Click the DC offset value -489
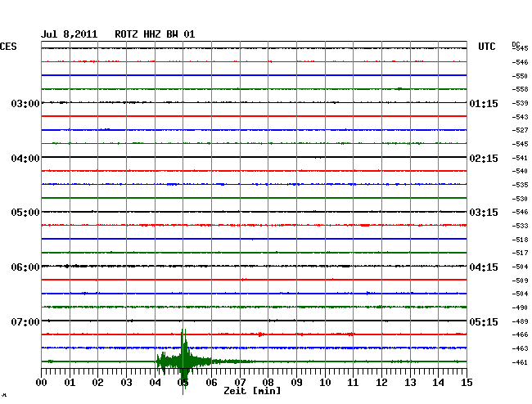Viewport: 532px width, 404px height. point(520,321)
